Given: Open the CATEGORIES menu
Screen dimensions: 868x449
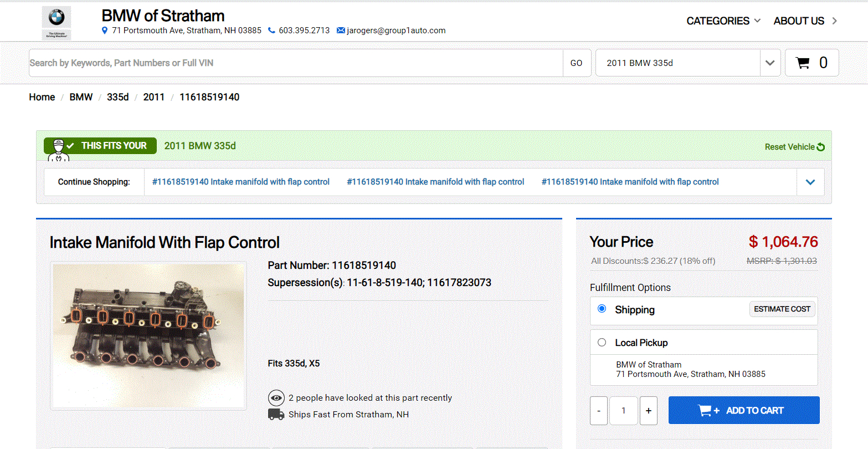Looking at the screenshot, I should pyautogui.click(x=723, y=21).
